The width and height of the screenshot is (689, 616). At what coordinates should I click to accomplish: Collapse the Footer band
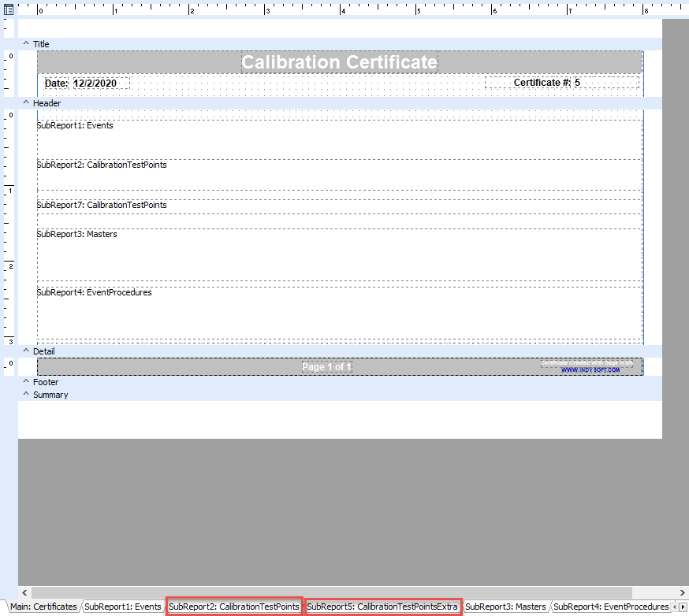[x=25, y=382]
